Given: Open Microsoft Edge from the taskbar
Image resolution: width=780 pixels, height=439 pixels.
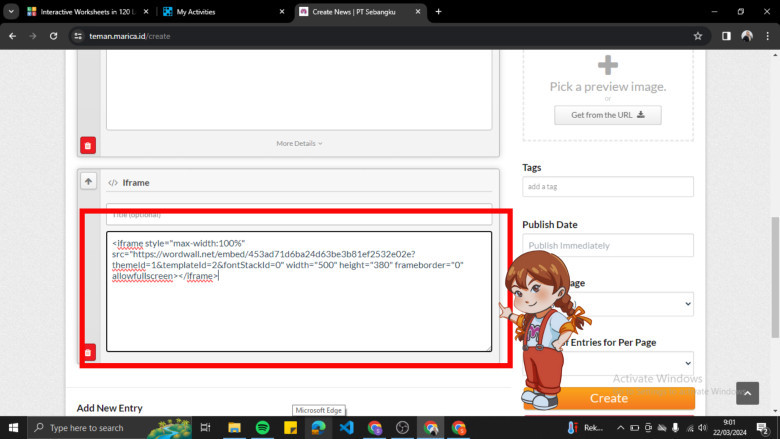Looking at the screenshot, I should tap(318, 428).
